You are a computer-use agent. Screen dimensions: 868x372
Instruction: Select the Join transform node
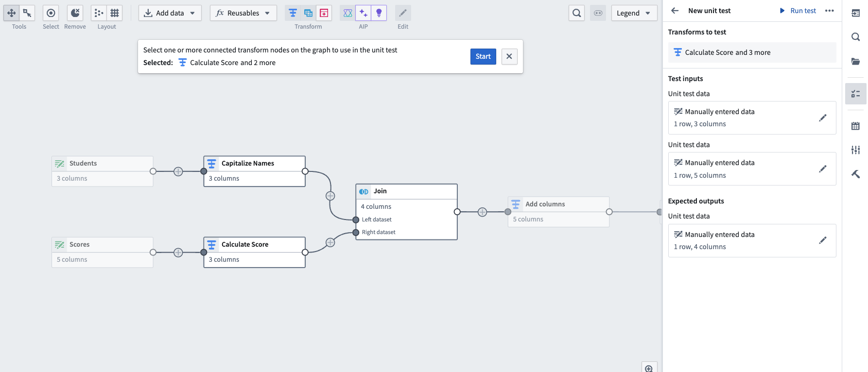click(x=406, y=212)
